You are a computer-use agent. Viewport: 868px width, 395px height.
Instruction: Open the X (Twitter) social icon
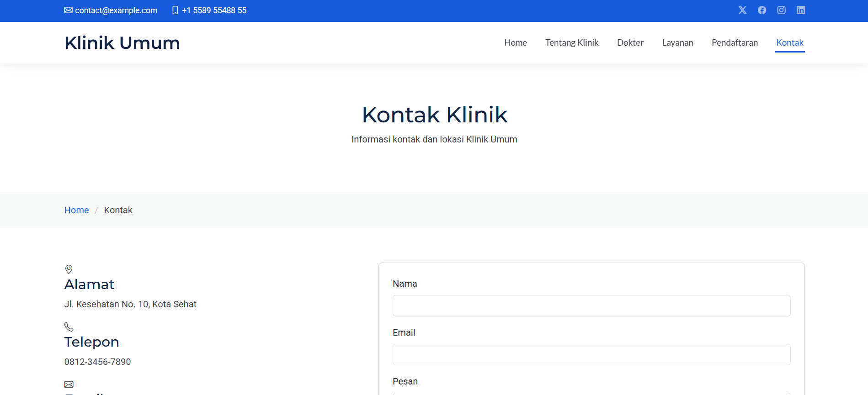click(x=742, y=10)
